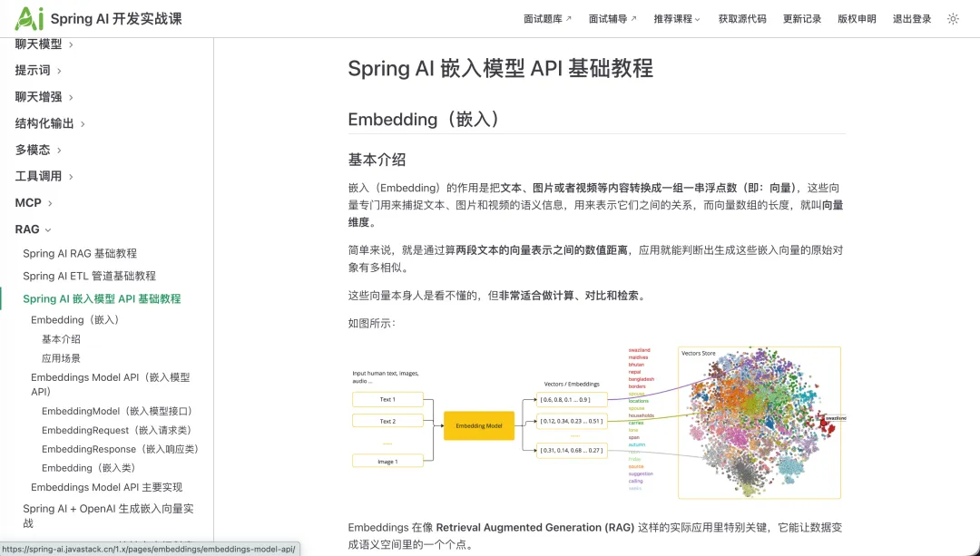This screenshot has width=980, height=556.
Task: Expand the 聊天模型 sidebar section
Action: 44,44
